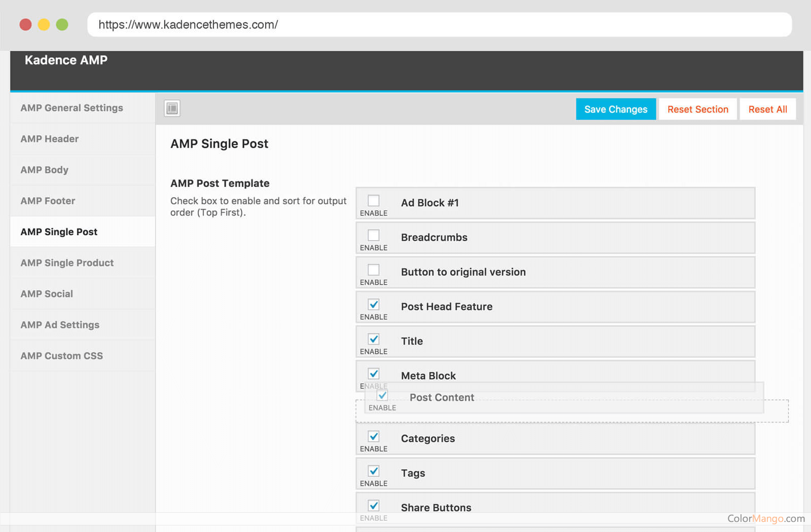Image resolution: width=811 pixels, height=532 pixels.
Task: Open the AMP General Settings section
Action: (71, 108)
